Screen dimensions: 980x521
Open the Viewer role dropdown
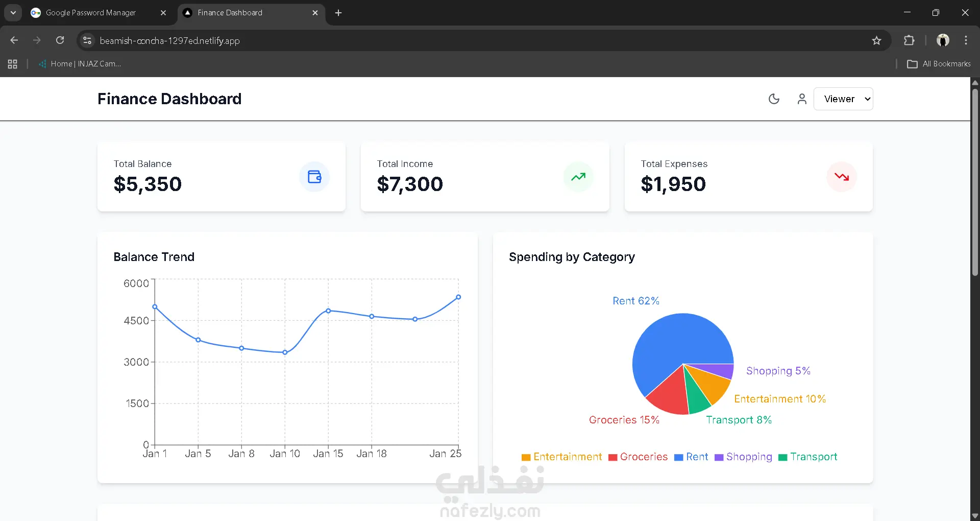(843, 99)
